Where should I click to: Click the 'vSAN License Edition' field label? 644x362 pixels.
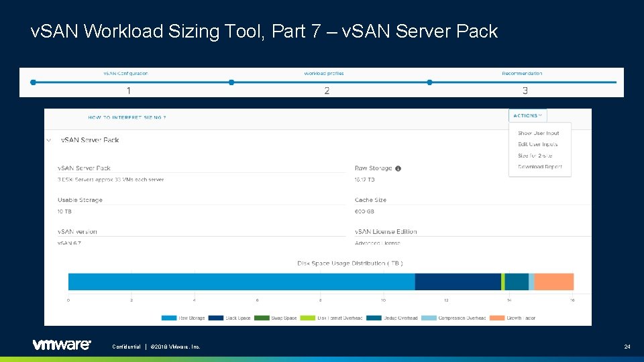click(386, 231)
